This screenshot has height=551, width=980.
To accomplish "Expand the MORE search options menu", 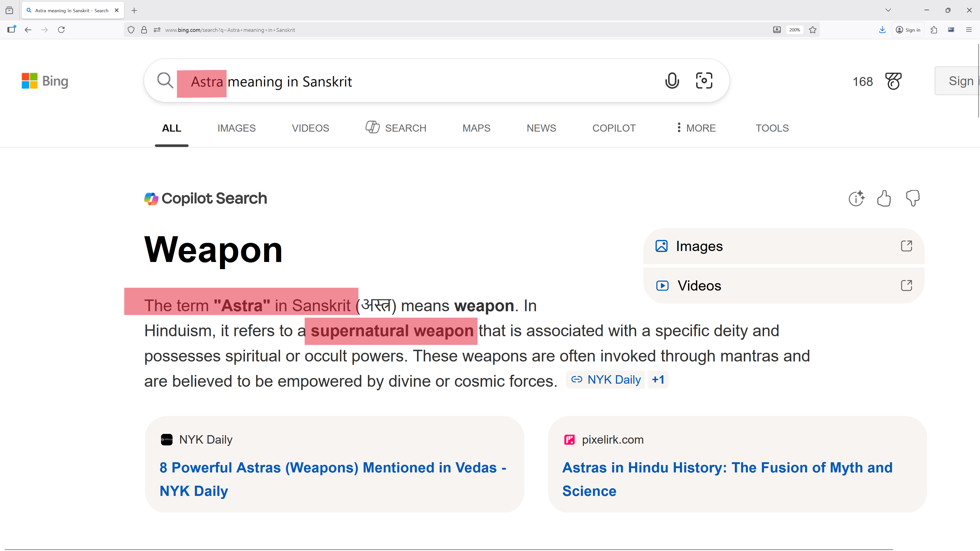I will (696, 128).
